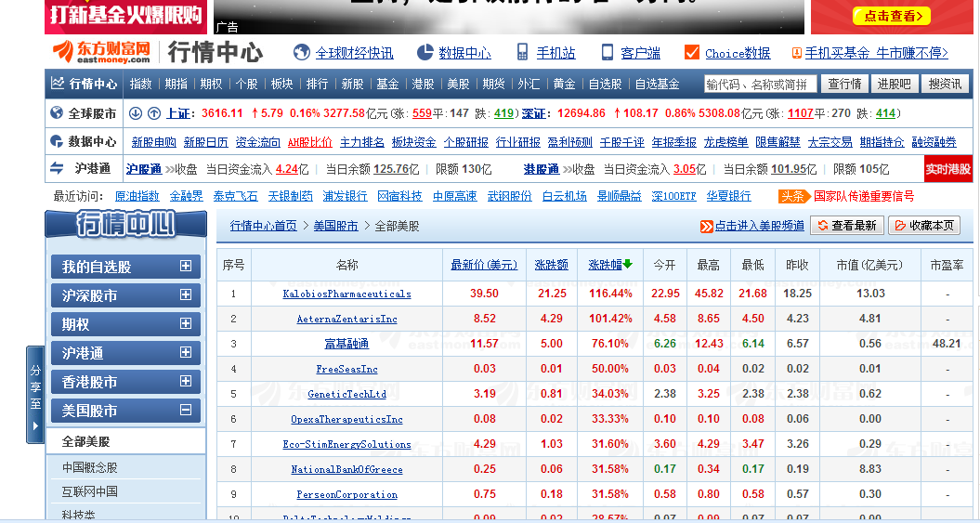Click the red 实时港股 button
The height and width of the screenshot is (523, 980).
pyautogui.click(x=948, y=169)
